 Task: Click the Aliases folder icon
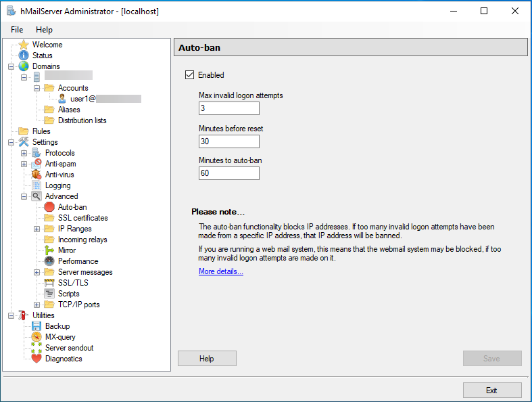(x=49, y=110)
